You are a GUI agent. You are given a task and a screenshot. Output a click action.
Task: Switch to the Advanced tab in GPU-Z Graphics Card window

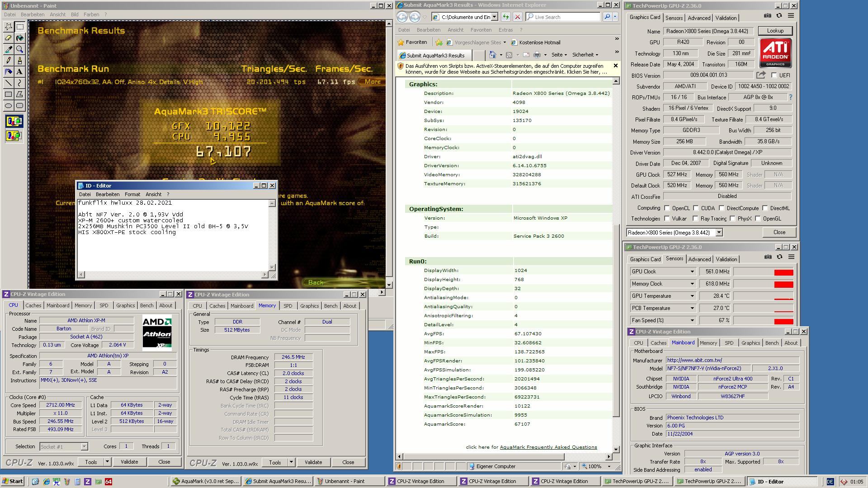point(699,18)
